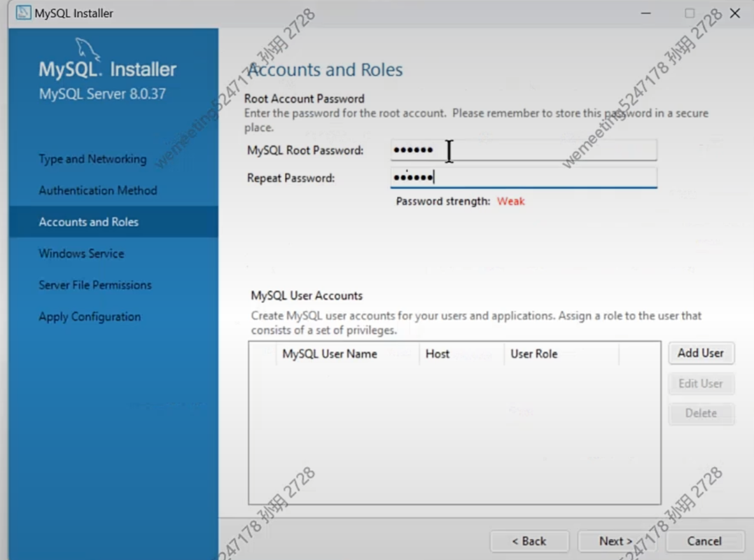Focus the Repeat Password field
Viewport: 754px width, 560px height.
523,178
